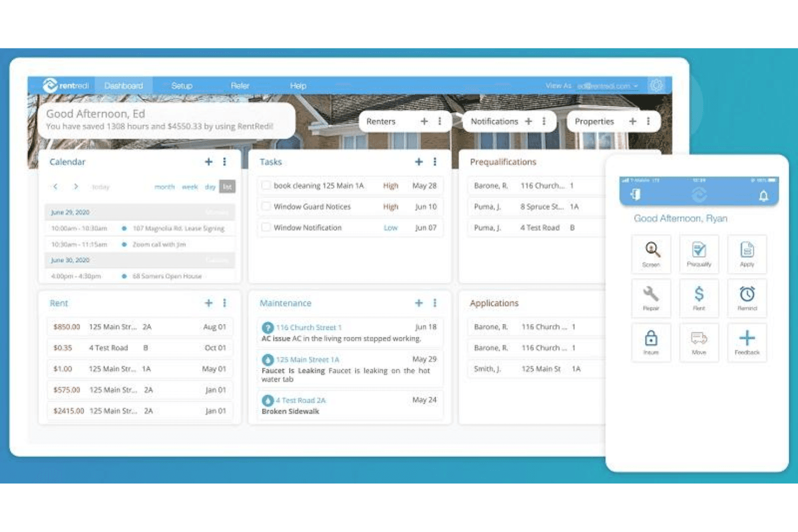This screenshot has width=798, height=532.
Task: Open the Tasks three-dot menu
Action: 435,162
